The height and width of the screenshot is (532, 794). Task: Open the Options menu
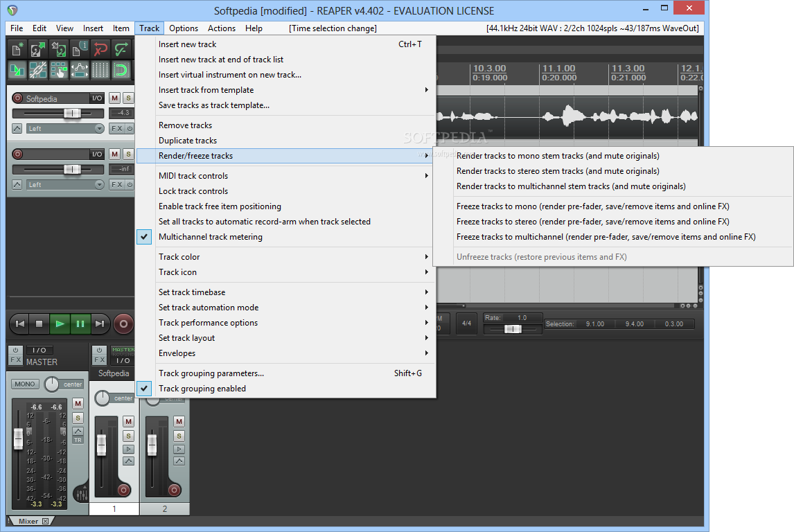[184, 28]
